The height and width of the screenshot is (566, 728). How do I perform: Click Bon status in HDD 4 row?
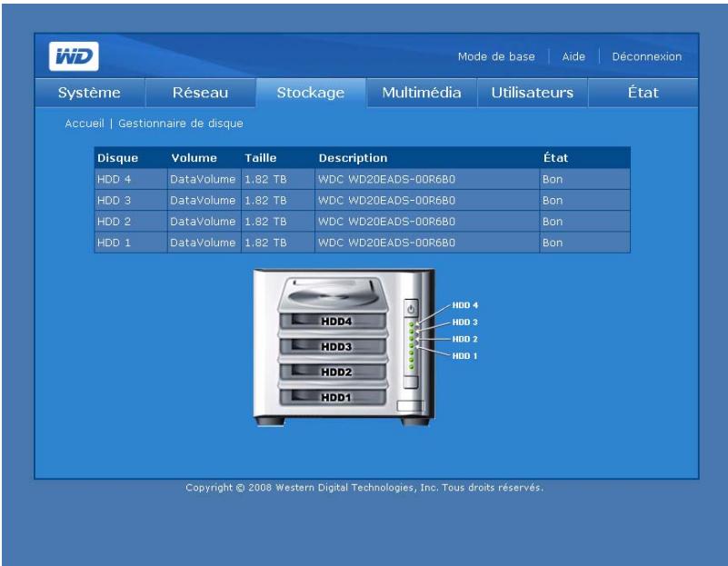point(553,179)
